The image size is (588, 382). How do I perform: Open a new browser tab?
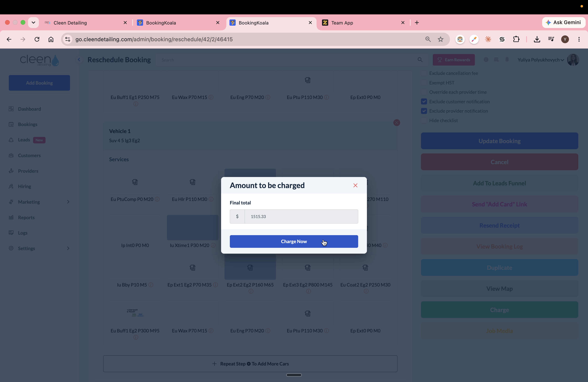point(417,23)
